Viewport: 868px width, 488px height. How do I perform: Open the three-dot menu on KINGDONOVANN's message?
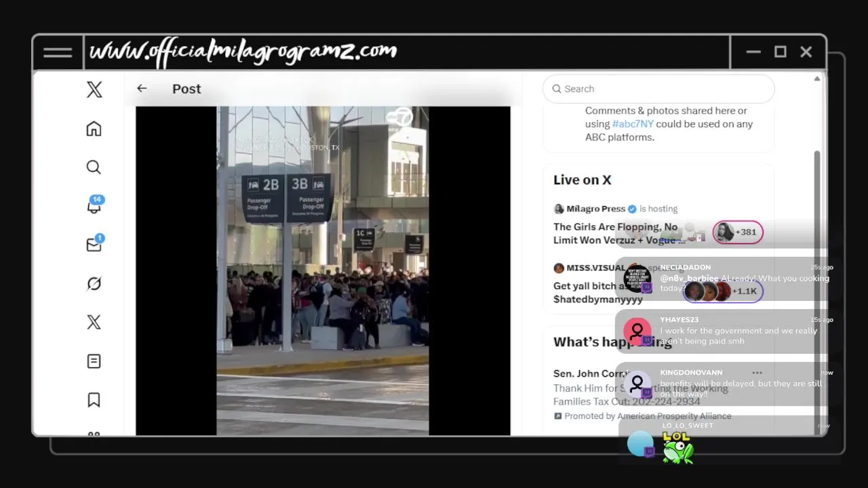tap(757, 373)
